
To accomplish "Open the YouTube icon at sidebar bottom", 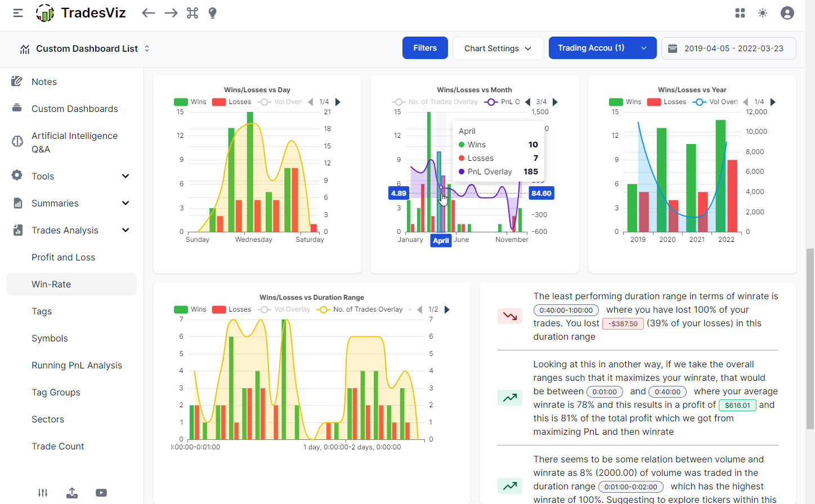I will pyautogui.click(x=101, y=493).
